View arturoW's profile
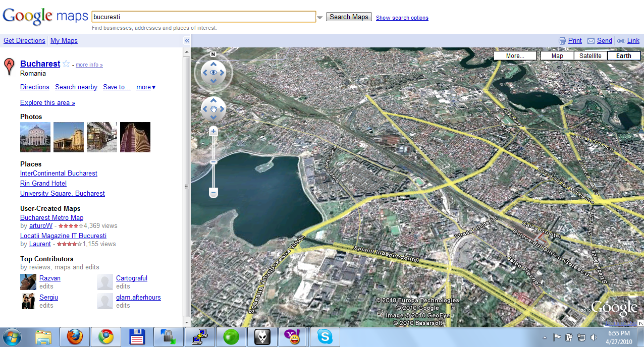 coord(41,226)
